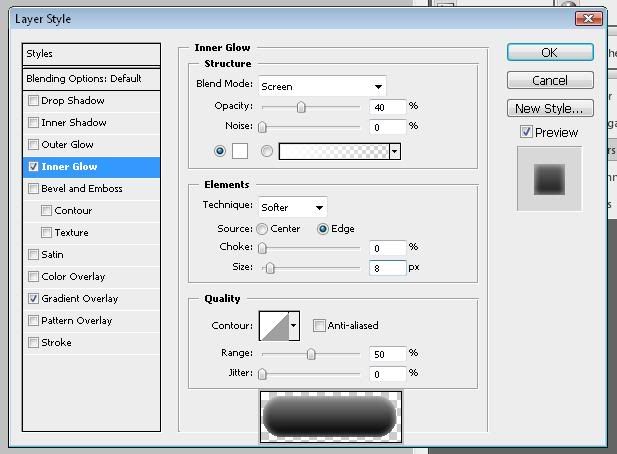Toggle the Anti-aliased checkbox
The image size is (617, 454).
pos(319,325)
